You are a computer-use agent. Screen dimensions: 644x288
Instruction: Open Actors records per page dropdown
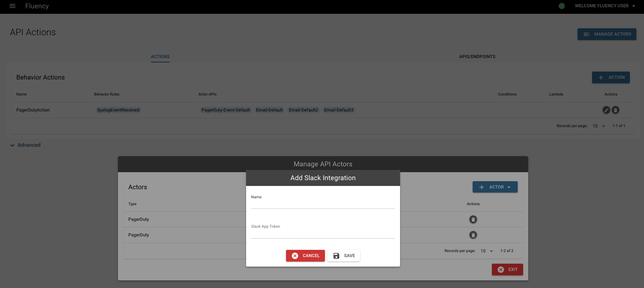(487, 251)
